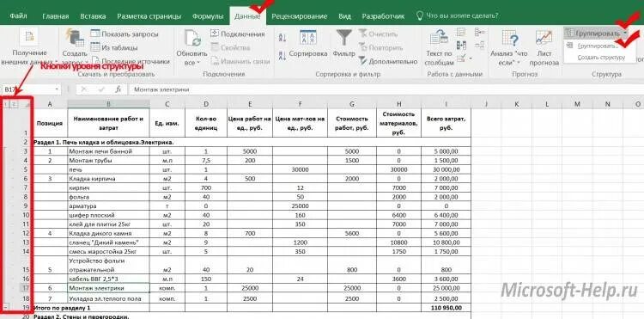This screenshot has width=644, height=319.
Task: Click the Select All corner triangle
Action: tap(27, 104)
